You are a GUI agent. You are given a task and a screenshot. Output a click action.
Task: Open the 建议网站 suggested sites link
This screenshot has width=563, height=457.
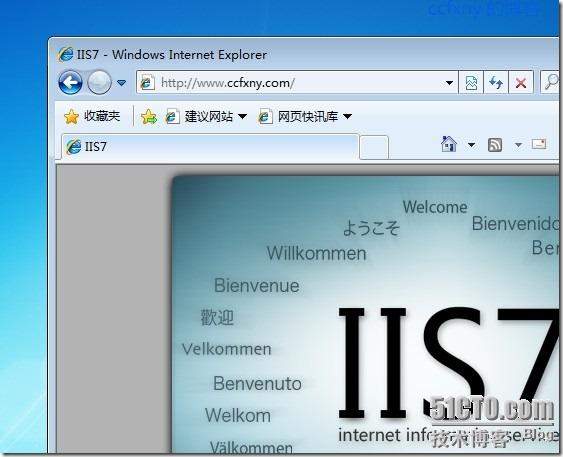199,117
